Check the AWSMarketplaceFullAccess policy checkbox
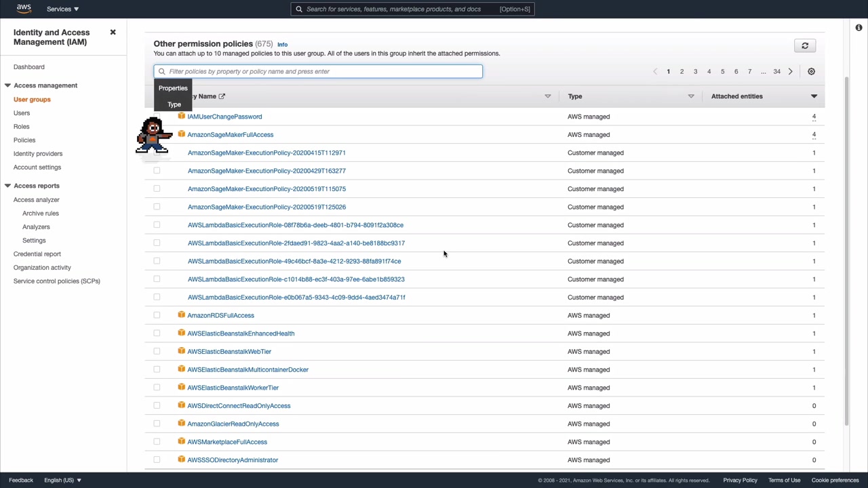This screenshot has width=868, height=488. (157, 442)
